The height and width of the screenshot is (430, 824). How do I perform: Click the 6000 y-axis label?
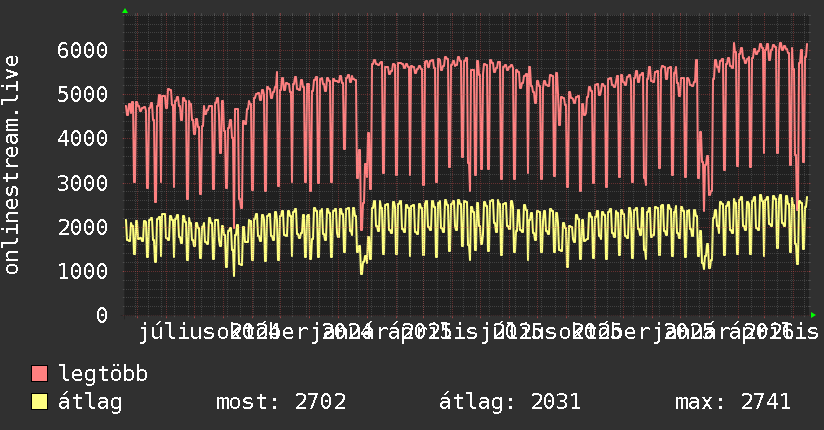click(83, 50)
